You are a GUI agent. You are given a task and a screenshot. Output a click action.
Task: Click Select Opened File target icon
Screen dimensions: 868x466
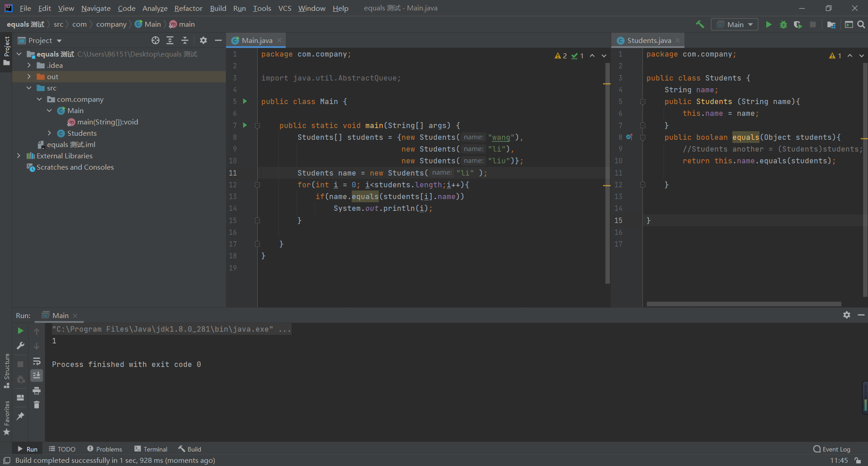[156, 40]
